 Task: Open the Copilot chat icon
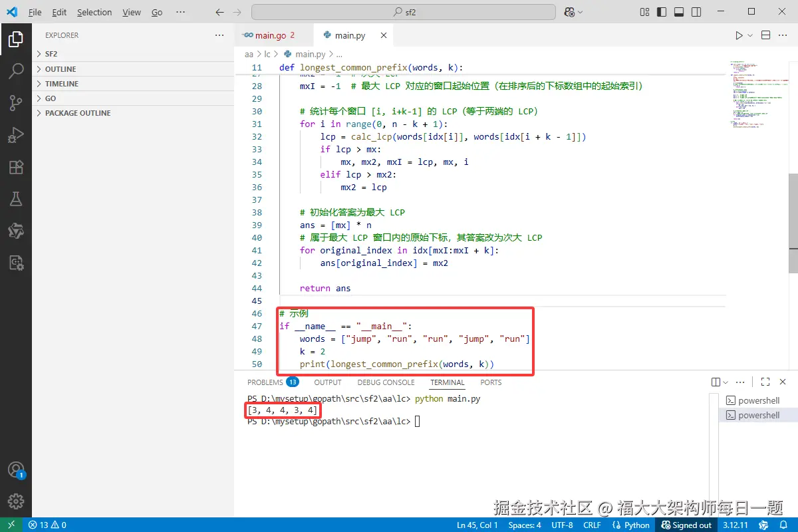[x=569, y=12]
